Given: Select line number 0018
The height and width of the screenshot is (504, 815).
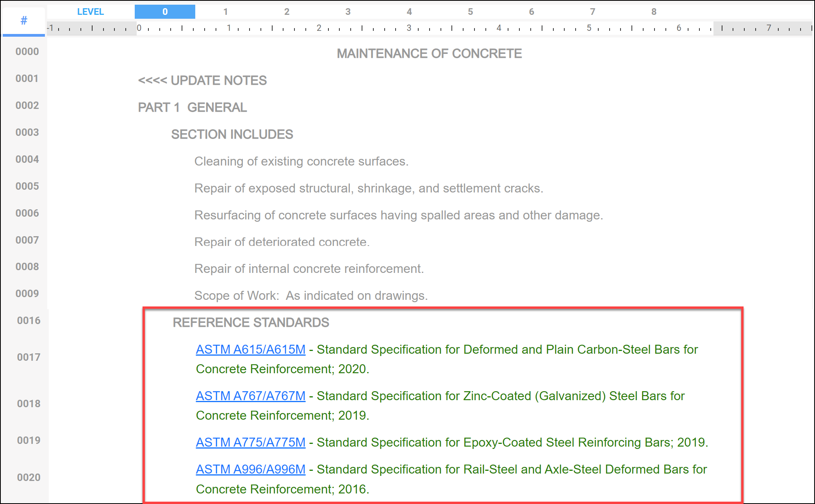Looking at the screenshot, I should 29,404.
